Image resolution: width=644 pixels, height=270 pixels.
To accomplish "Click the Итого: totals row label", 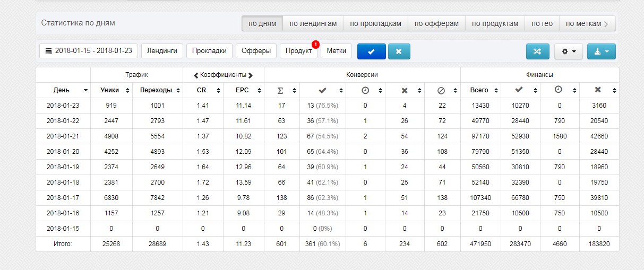I will pos(63,244).
